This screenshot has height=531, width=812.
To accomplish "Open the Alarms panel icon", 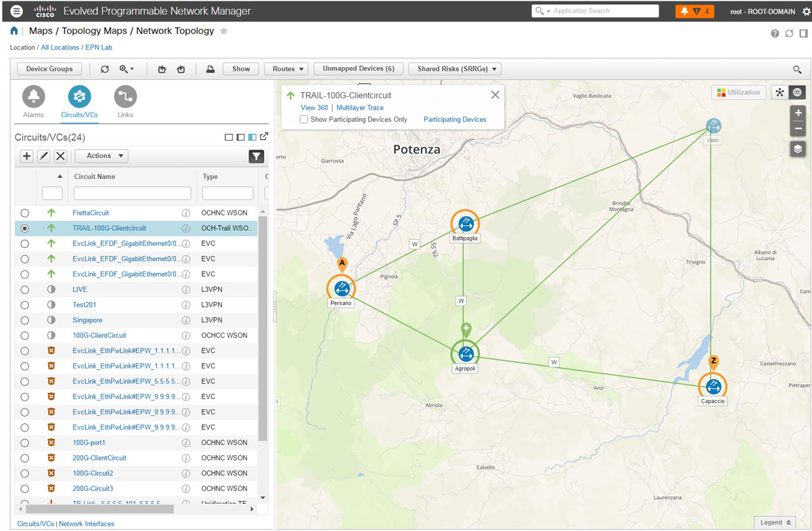I will (34, 98).
